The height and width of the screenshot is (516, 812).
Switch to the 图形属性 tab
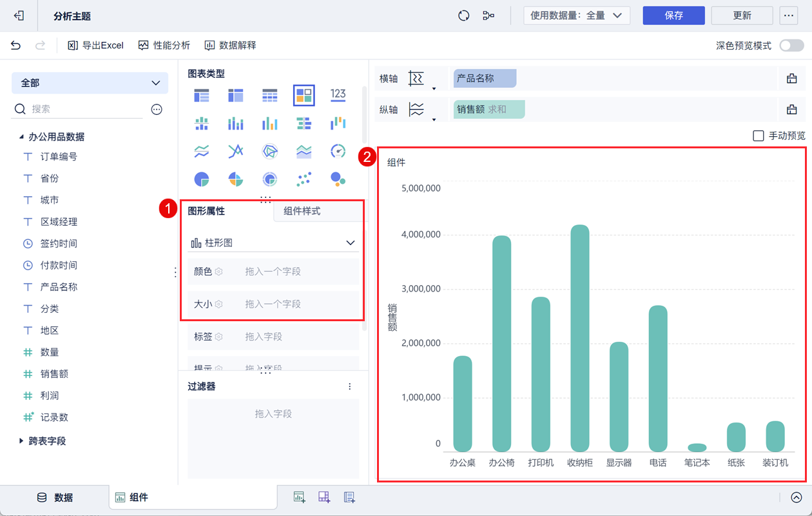pyautogui.click(x=206, y=211)
